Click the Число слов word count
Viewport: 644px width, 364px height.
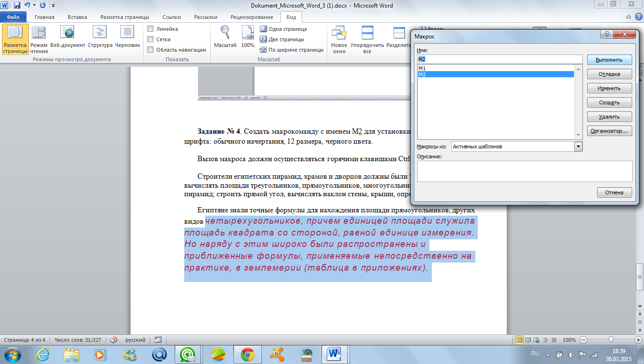point(77,340)
